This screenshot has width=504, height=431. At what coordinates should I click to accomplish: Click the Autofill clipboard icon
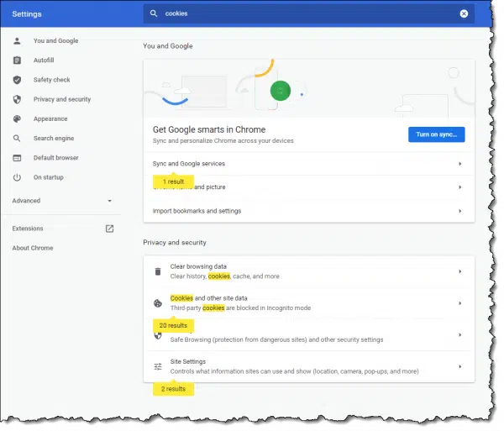(17, 60)
